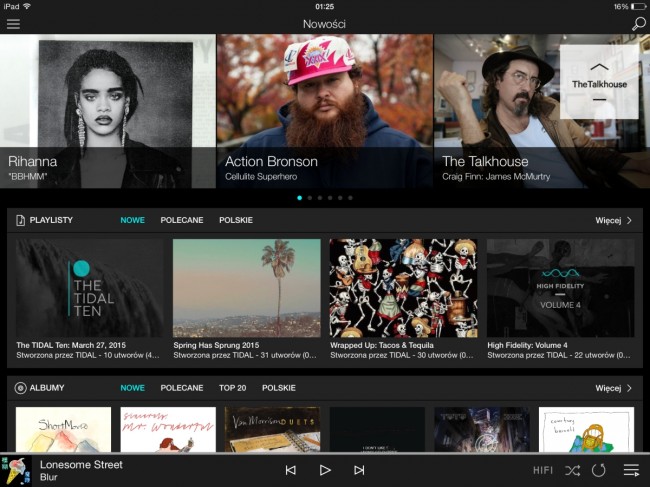Go to first carousel page dot

coord(300,198)
